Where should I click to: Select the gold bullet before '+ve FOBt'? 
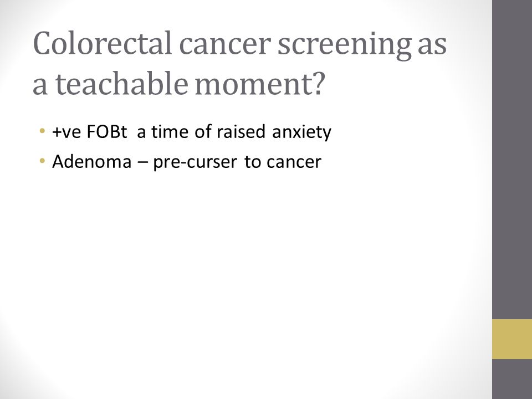42,131
